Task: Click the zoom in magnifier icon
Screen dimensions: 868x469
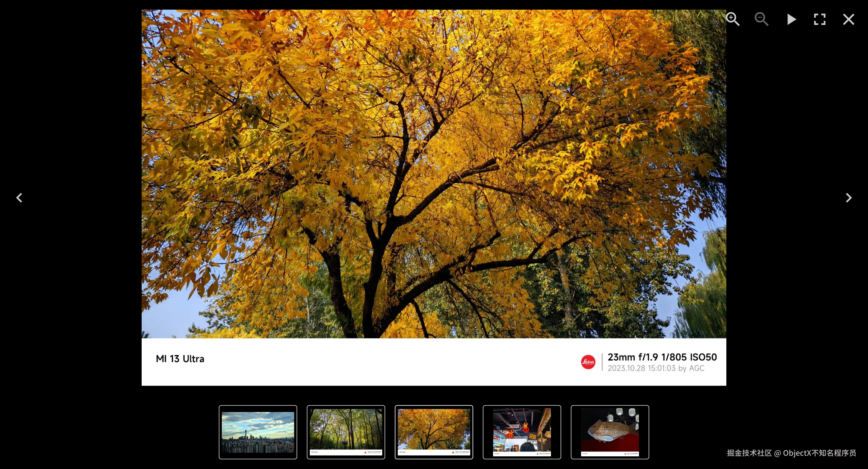Action: (x=733, y=19)
